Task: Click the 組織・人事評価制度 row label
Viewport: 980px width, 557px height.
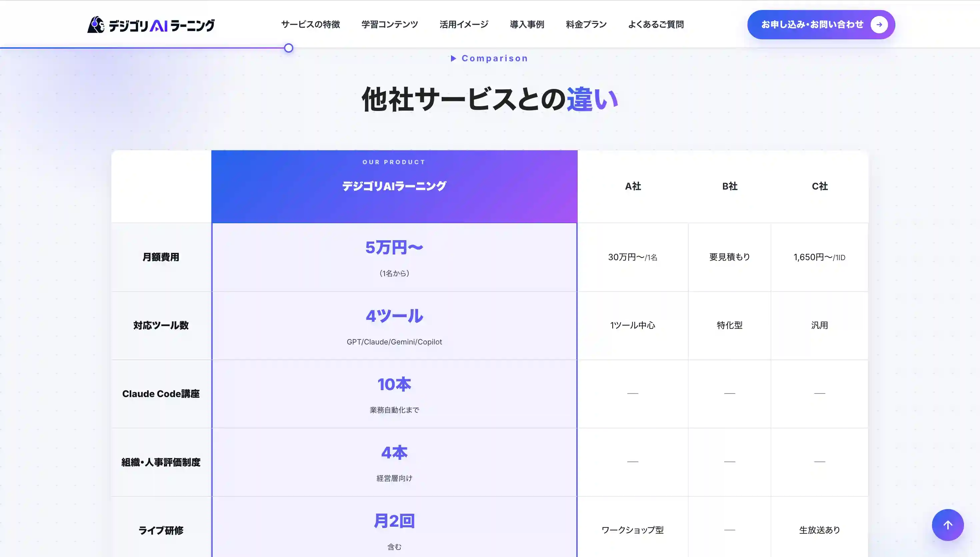Action: 161,462
